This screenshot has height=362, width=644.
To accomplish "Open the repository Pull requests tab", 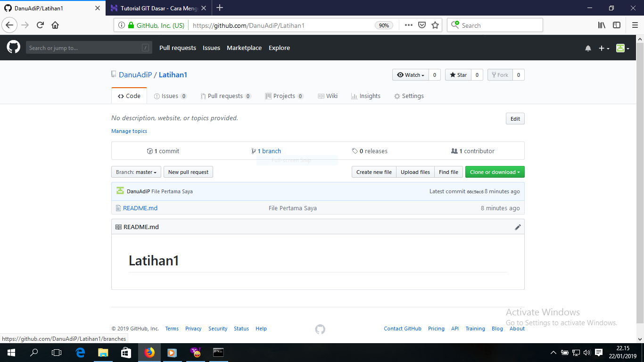I will [x=226, y=96].
